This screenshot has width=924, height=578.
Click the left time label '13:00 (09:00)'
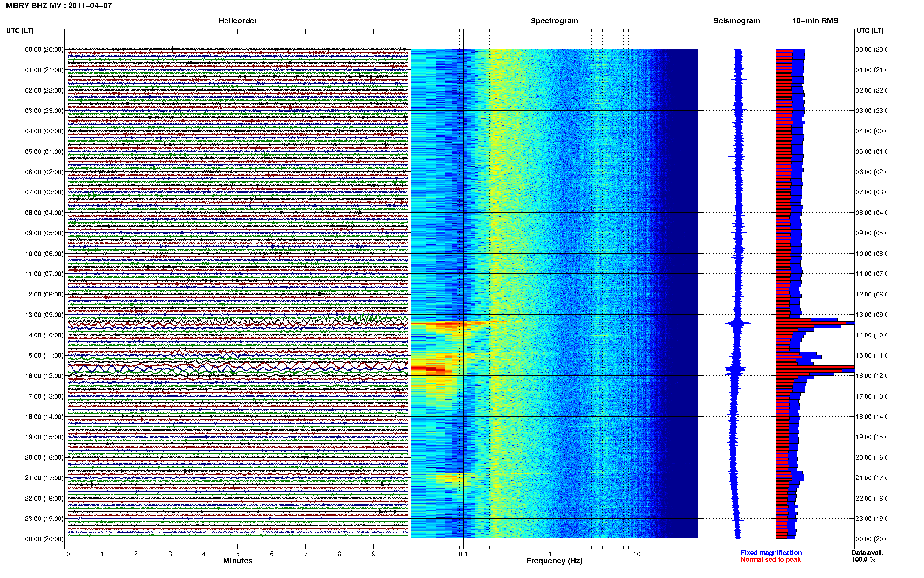click(x=44, y=315)
